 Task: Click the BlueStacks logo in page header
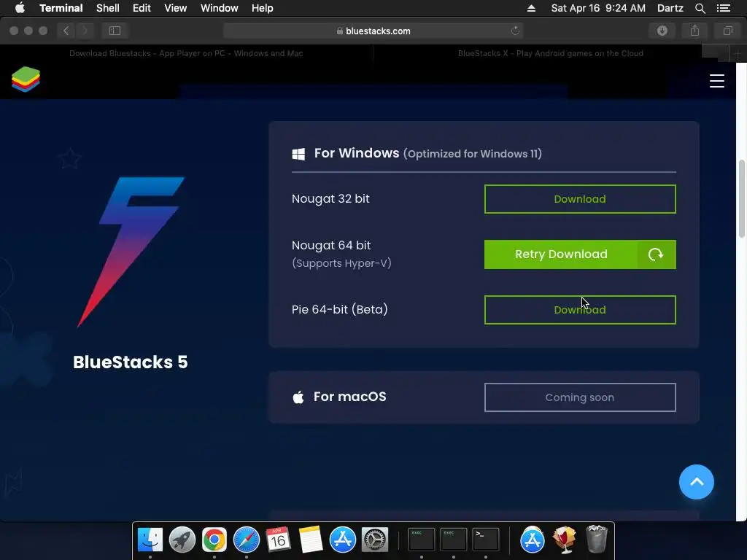tap(26, 79)
